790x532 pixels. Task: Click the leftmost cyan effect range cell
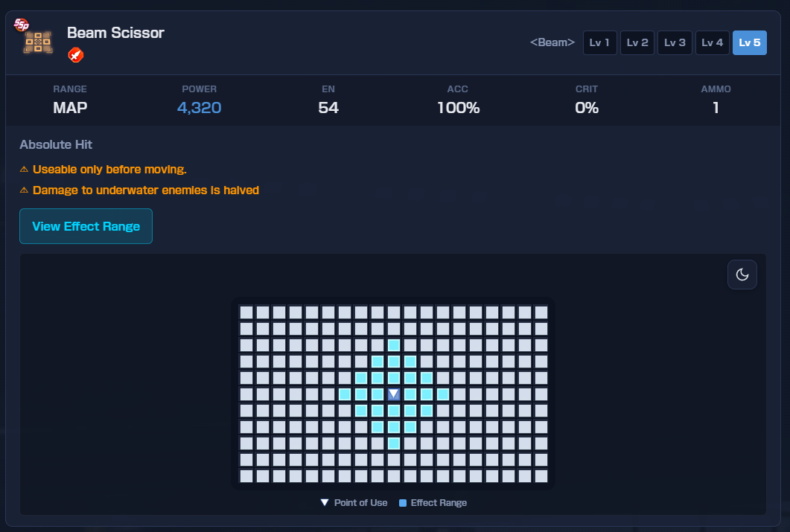coord(345,394)
